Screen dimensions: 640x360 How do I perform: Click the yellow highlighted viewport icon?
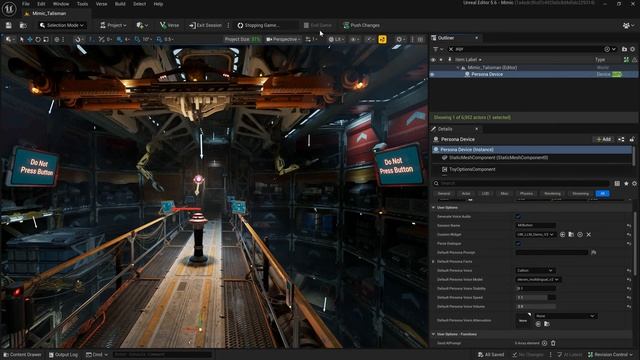pyautogui.click(x=382, y=39)
